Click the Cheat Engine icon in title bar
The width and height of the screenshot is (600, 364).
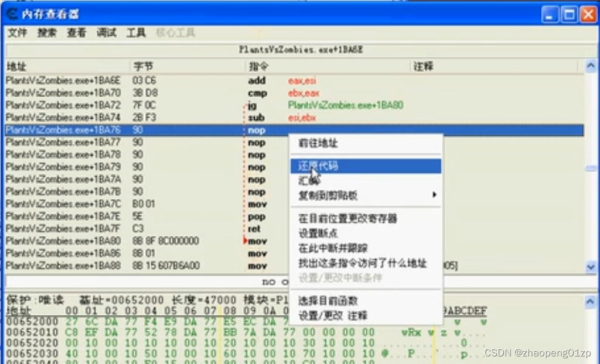coord(12,14)
